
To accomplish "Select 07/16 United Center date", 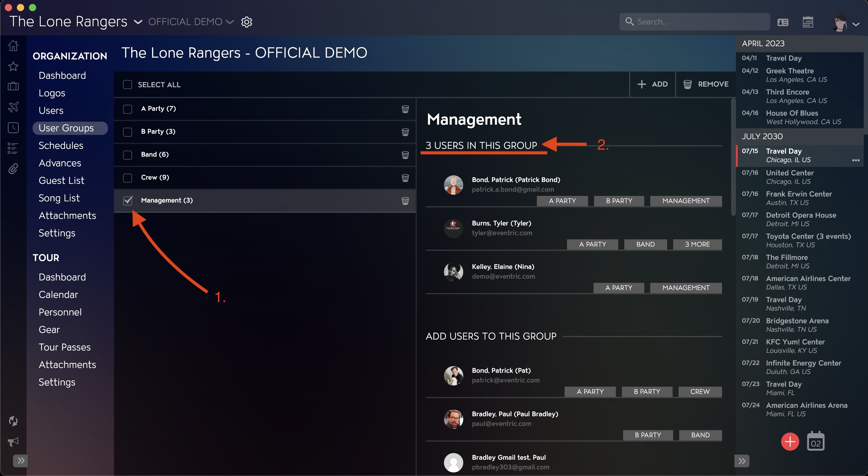I will [800, 177].
